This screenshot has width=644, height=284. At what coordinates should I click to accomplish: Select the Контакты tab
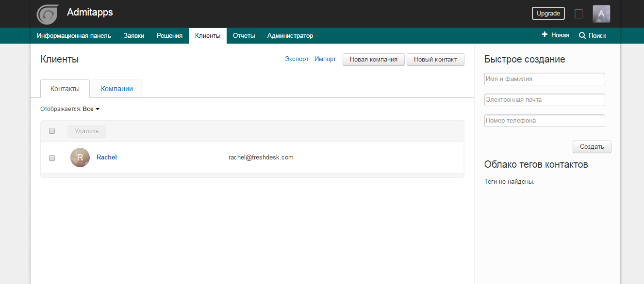click(65, 88)
